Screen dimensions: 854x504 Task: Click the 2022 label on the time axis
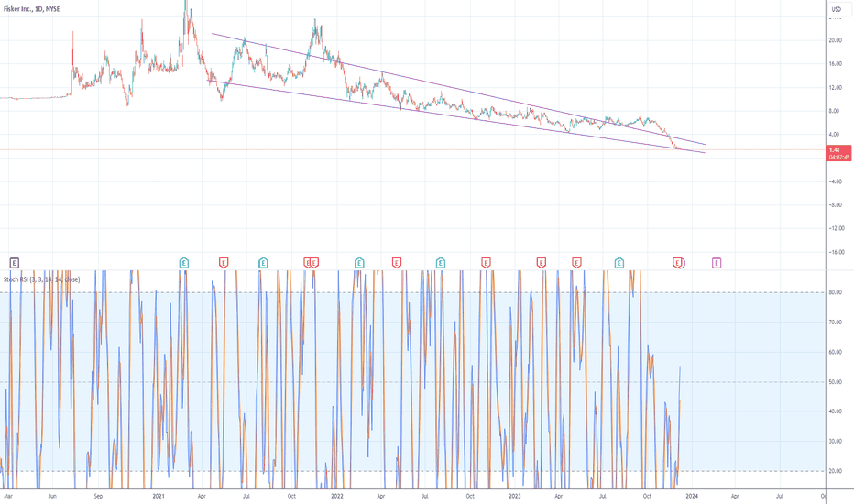coord(337,497)
